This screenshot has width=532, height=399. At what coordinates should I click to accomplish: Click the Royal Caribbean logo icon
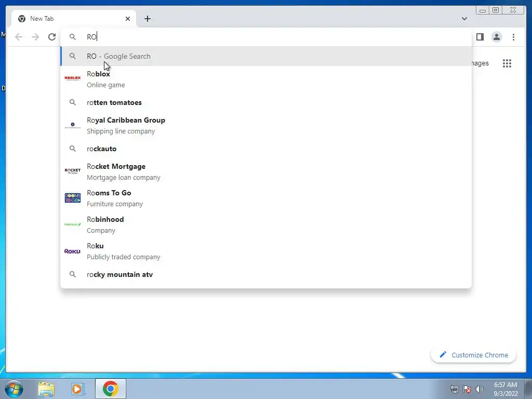click(x=73, y=125)
